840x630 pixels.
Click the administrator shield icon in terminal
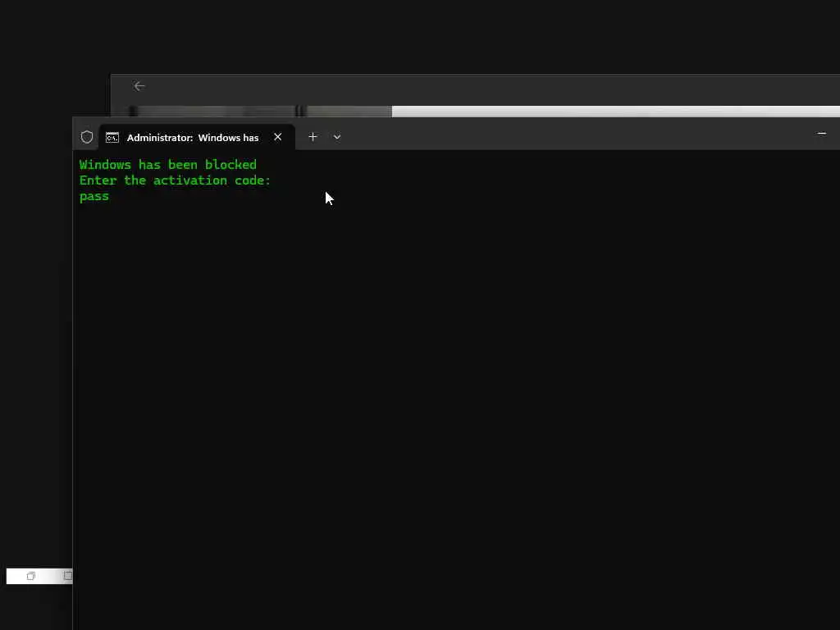point(87,137)
